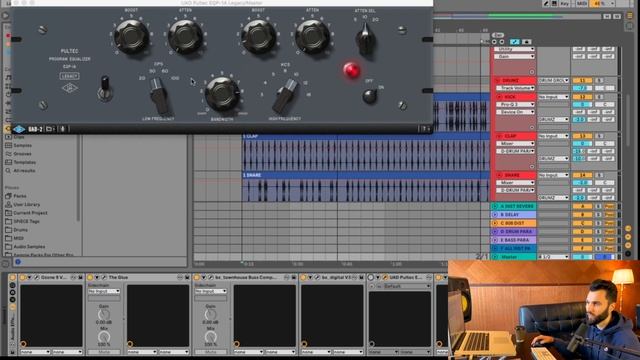Click the Universal Audio diamond logo
The height and width of the screenshot is (360, 640).
click(19, 129)
